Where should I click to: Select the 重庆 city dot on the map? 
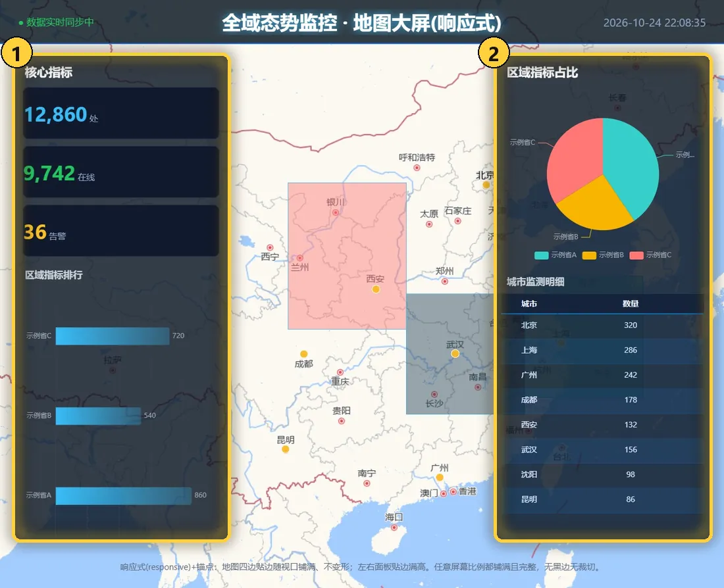(340, 372)
